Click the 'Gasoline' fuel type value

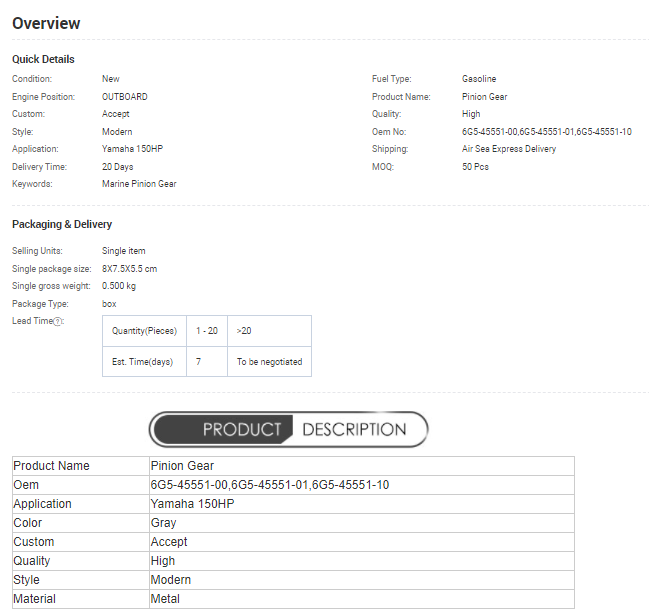click(478, 79)
